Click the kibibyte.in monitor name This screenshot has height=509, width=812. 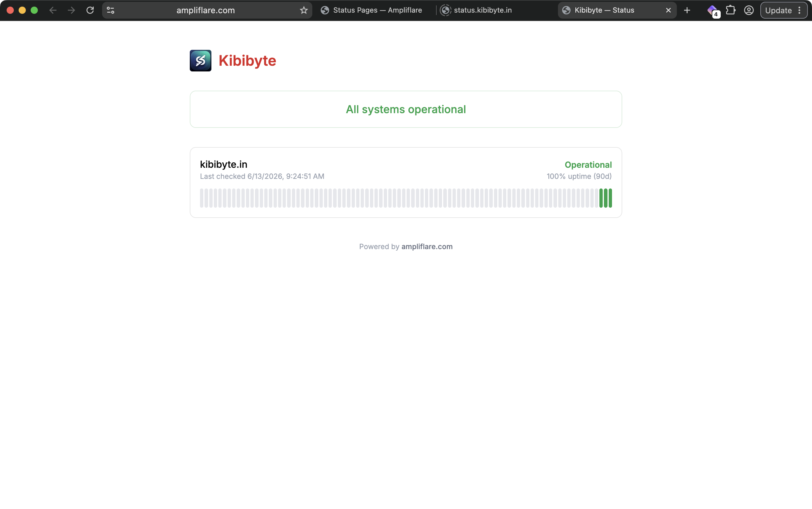click(224, 164)
